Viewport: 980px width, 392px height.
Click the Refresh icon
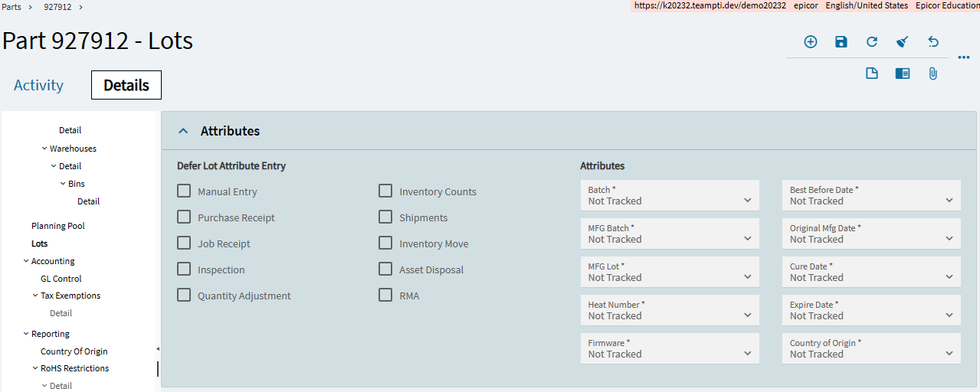click(872, 42)
